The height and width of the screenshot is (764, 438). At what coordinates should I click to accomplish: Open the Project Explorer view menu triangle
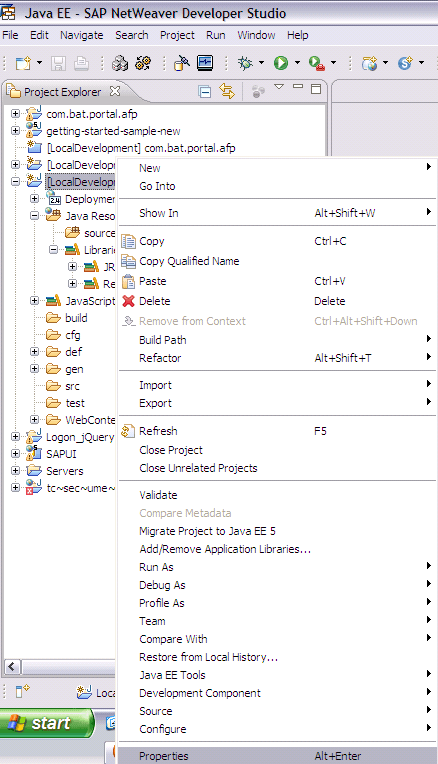coord(279,87)
